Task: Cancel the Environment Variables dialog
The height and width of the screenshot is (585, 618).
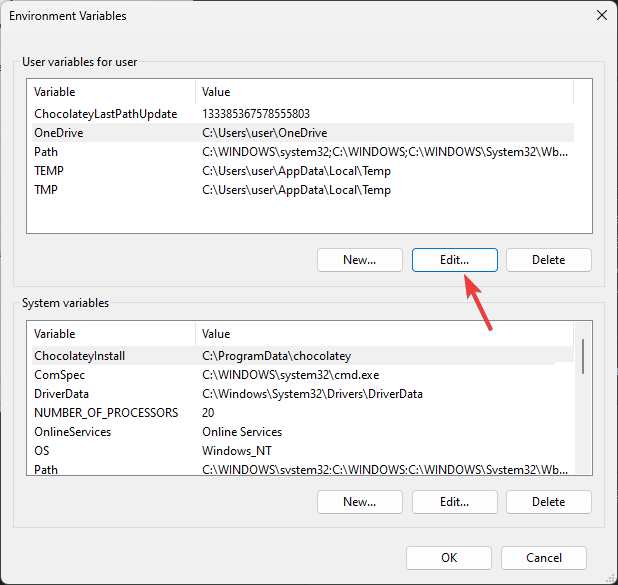Action: tap(543, 558)
